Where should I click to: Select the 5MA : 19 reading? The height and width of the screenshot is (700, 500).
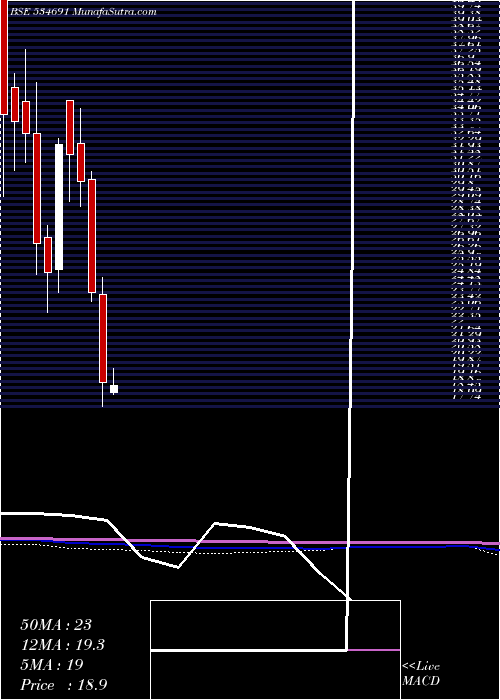[52, 665]
